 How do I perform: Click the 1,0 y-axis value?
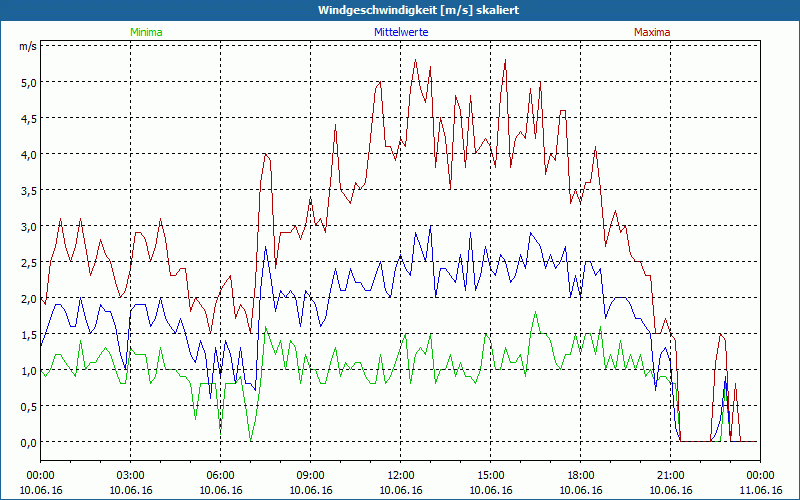coord(29,370)
